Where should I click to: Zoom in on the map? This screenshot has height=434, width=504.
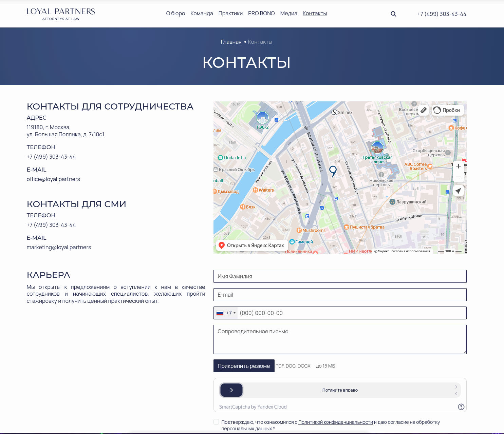point(459,166)
